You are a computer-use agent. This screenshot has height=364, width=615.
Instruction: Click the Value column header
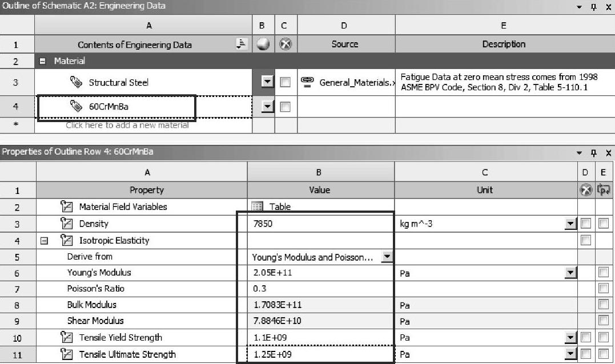point(321,190)
